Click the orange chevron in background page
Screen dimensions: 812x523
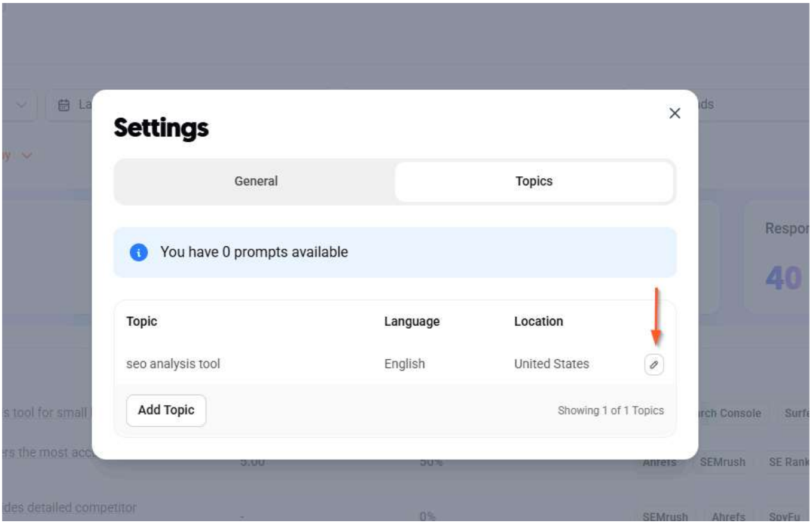tap(26, 155)
